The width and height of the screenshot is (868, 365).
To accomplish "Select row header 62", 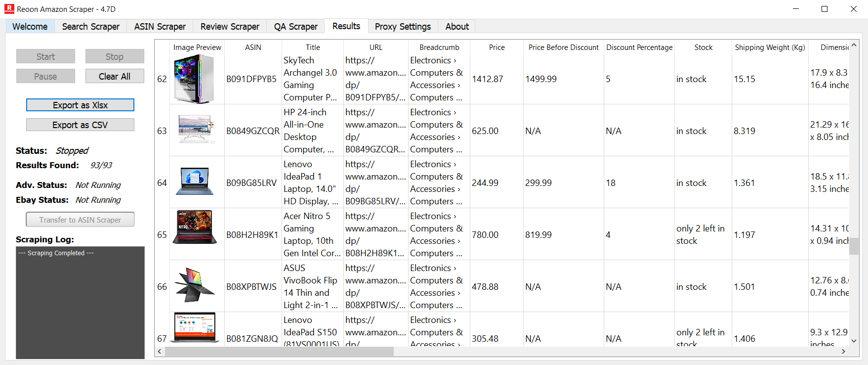I will (162, 79).
